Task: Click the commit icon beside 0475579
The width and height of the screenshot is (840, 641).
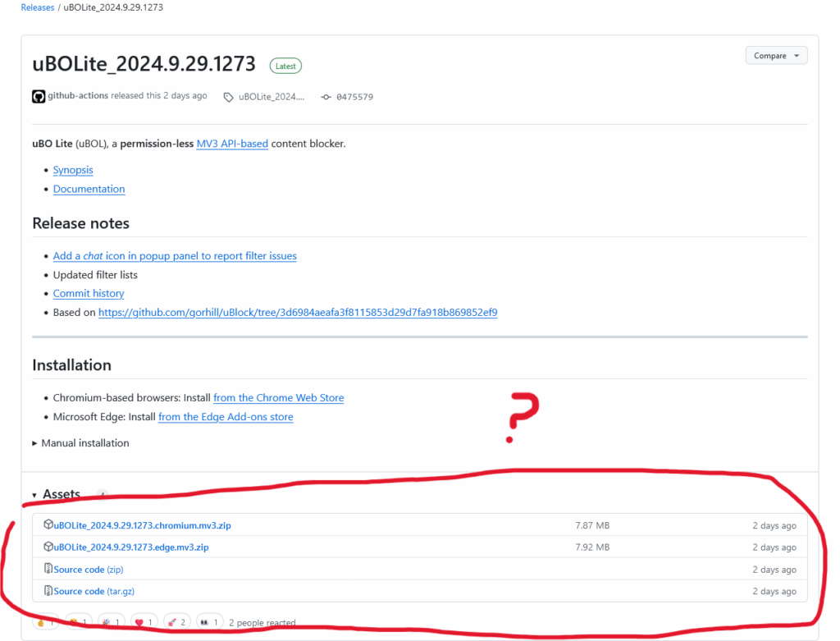Action: click(326, 97)
